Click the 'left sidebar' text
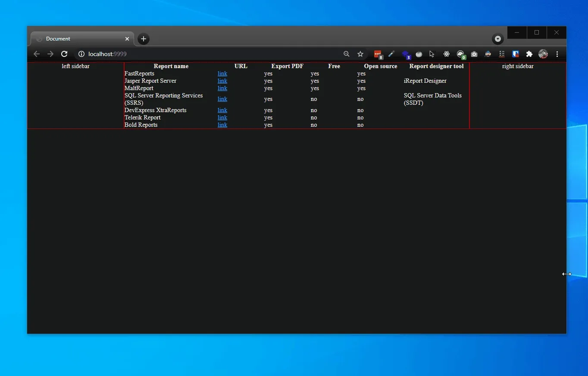588x376 pixels. click(76, 66)
